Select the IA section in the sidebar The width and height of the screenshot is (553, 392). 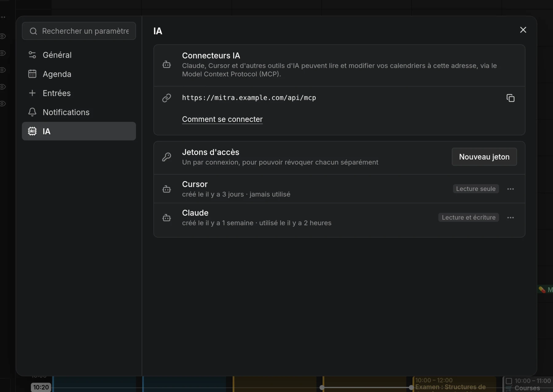click(79, 131)
